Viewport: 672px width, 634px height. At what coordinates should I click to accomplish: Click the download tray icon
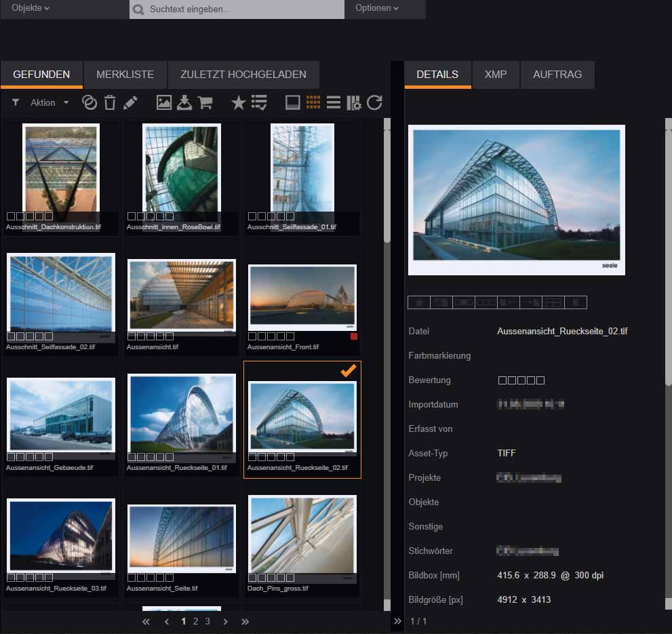184,103
